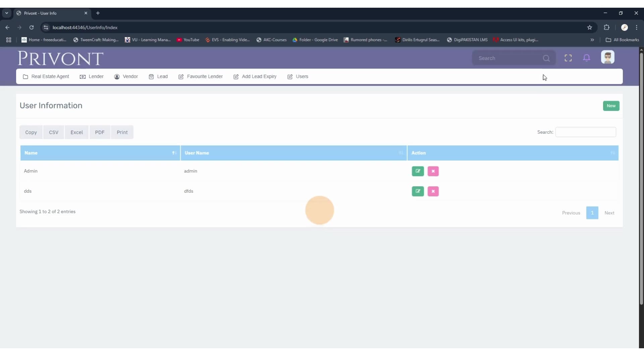Viewport: 644px width, 362px height.
Task: Bookmark this page with the star icon
Action: 589,27
